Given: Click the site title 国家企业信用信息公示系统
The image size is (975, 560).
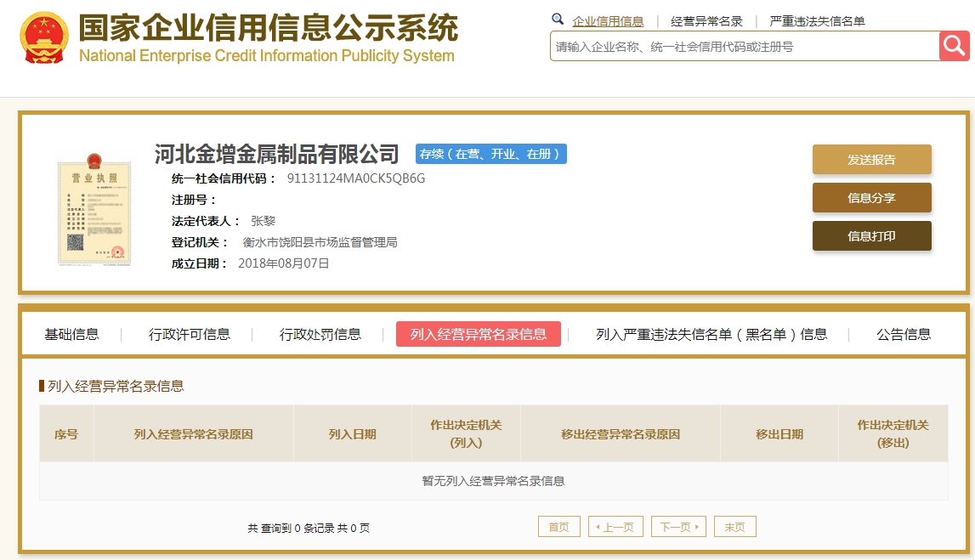Looking at the screenshot, I should pos(269,27).
